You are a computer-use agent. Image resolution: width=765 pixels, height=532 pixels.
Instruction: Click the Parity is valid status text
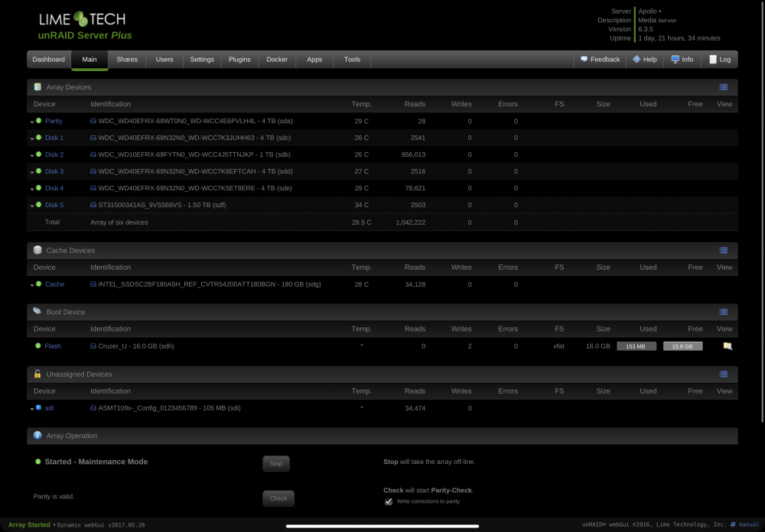[x=54, y=496]
